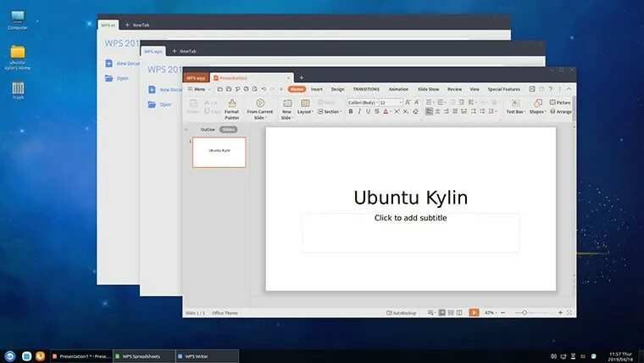Click the orange play slideshow button
This screenshot has height=363, width=644.
[x=474, y=313]
